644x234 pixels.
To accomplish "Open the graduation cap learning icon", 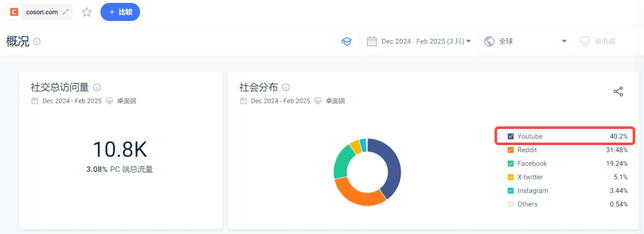I will point(346,42).
